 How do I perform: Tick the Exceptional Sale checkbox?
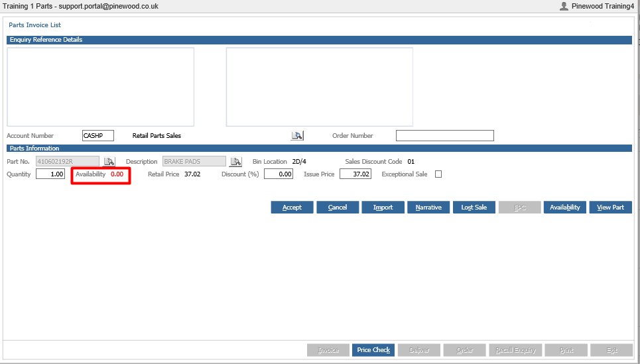click(x=438, y=174)
